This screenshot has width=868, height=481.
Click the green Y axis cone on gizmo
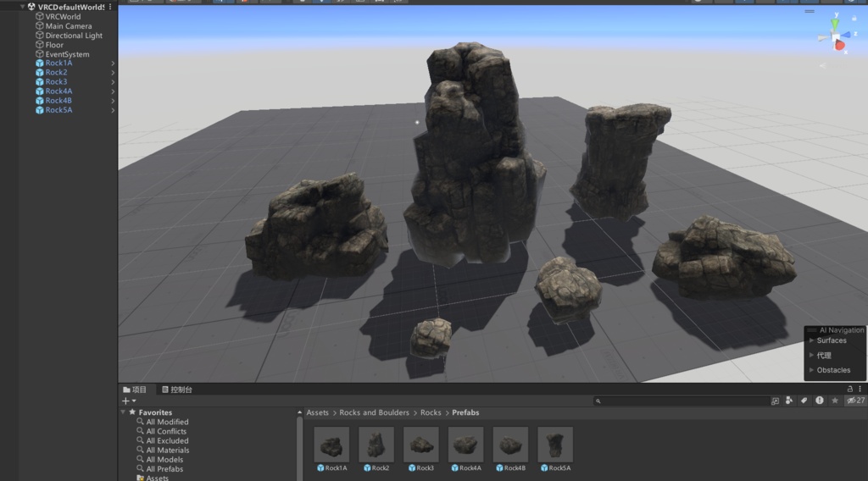(834, 23)
